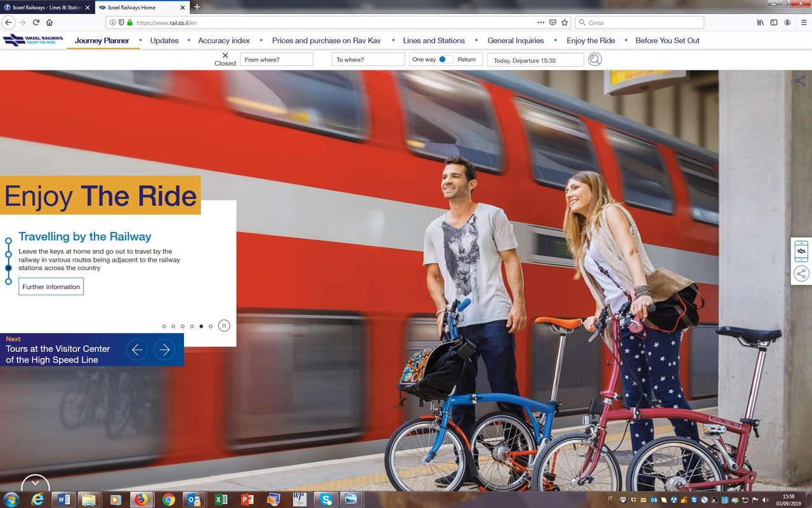This screenshot has height=508, width=812.
Task: Open the Firefox hamburger menu
Action: click(x=802, y=22)
